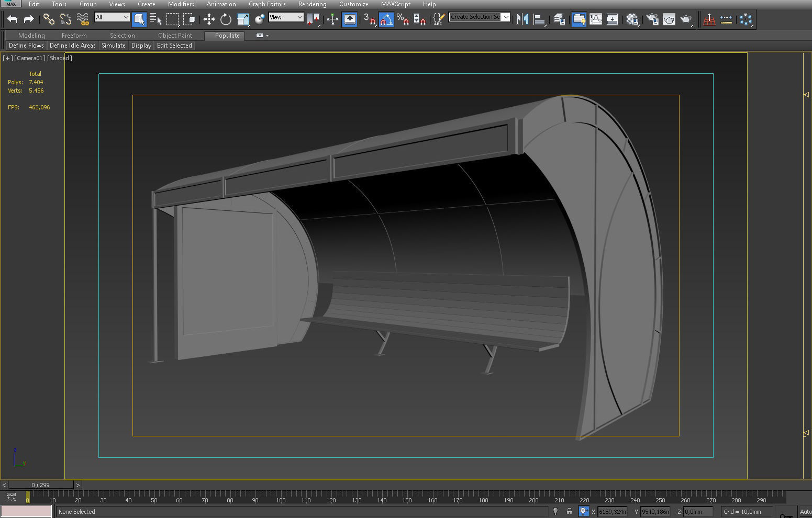Select the Rotate tool

tap(226, 19)
